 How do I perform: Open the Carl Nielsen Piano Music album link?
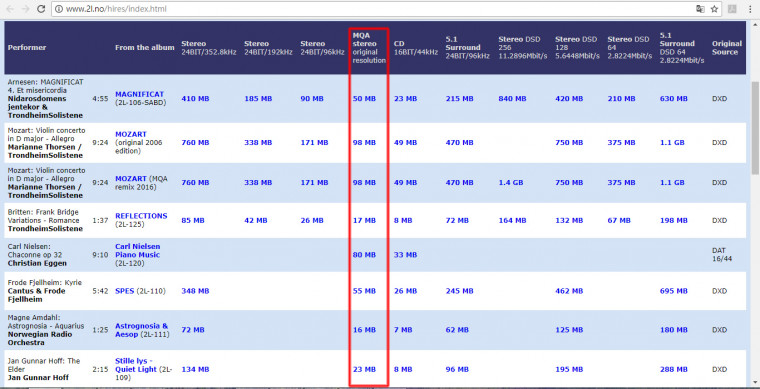coord(137,250)
